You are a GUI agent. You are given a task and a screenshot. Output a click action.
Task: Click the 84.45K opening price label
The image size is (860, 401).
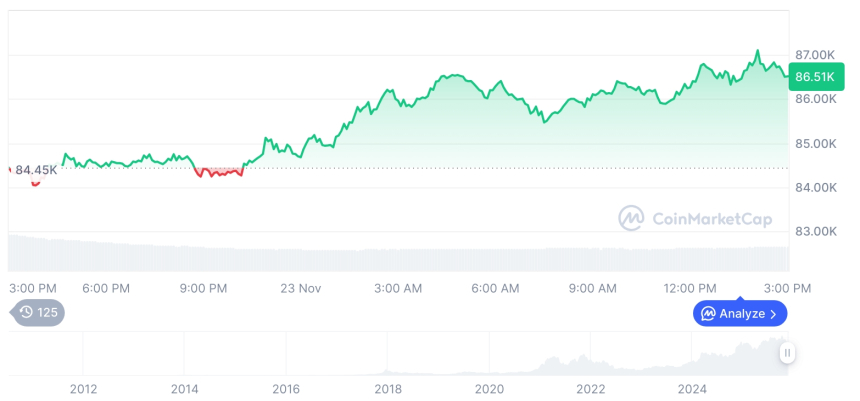[36, 169]
